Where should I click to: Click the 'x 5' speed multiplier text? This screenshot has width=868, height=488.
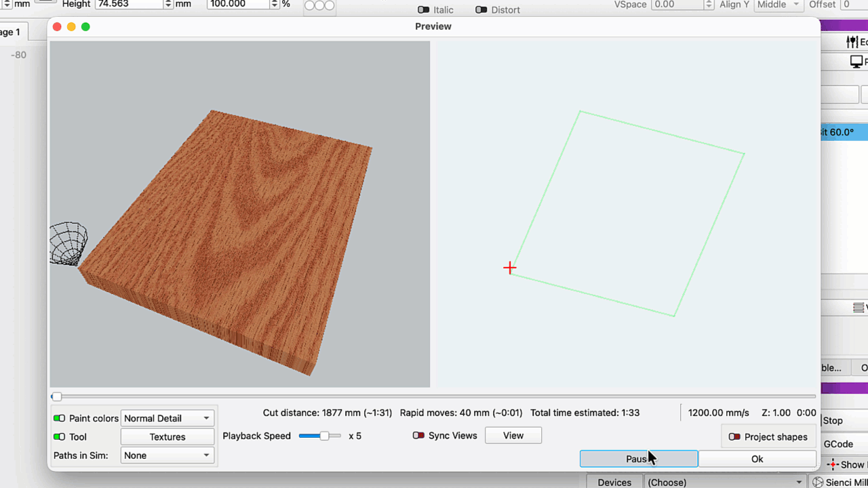coord(355,436)
